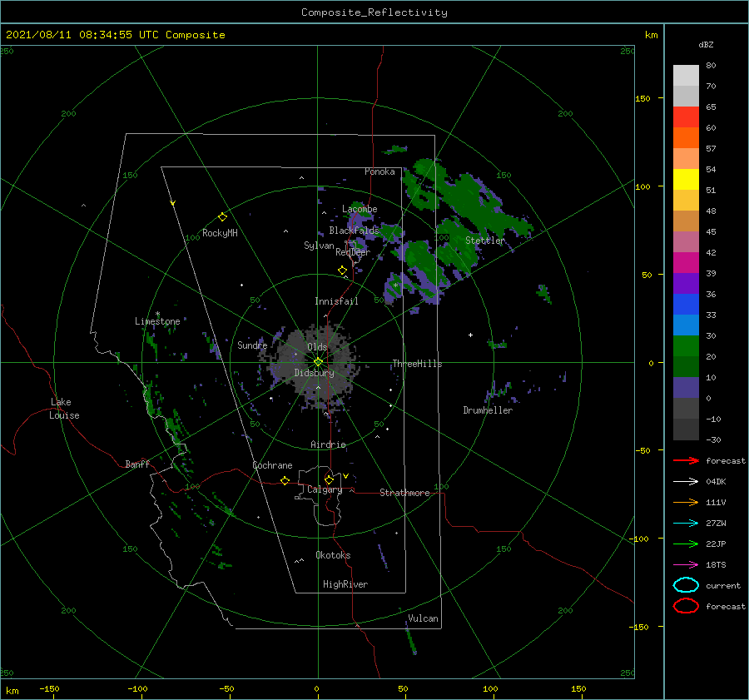
Task: Select the Stettler label on map
Action: (x=485, y=241)
